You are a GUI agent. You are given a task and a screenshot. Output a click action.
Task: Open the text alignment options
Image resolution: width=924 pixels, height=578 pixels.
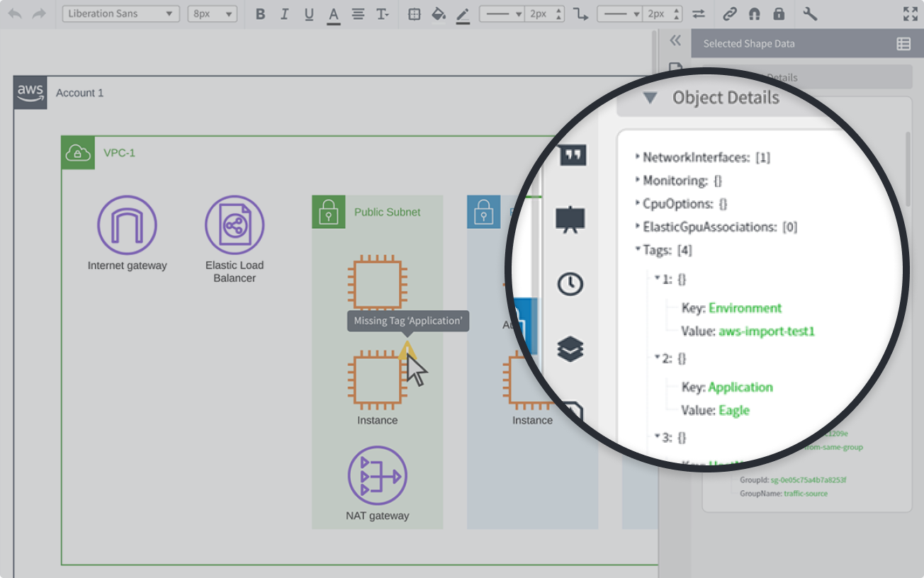359,14
